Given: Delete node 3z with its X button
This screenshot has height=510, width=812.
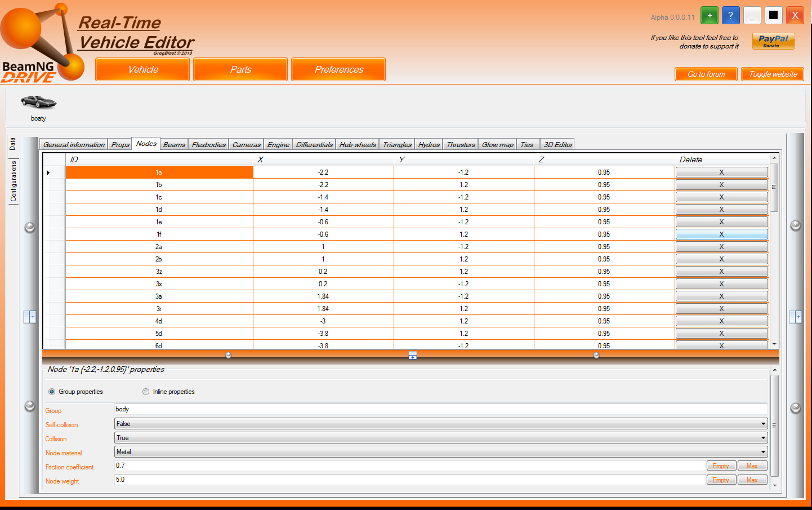Looking at the screenshot, I should point(721,272).
